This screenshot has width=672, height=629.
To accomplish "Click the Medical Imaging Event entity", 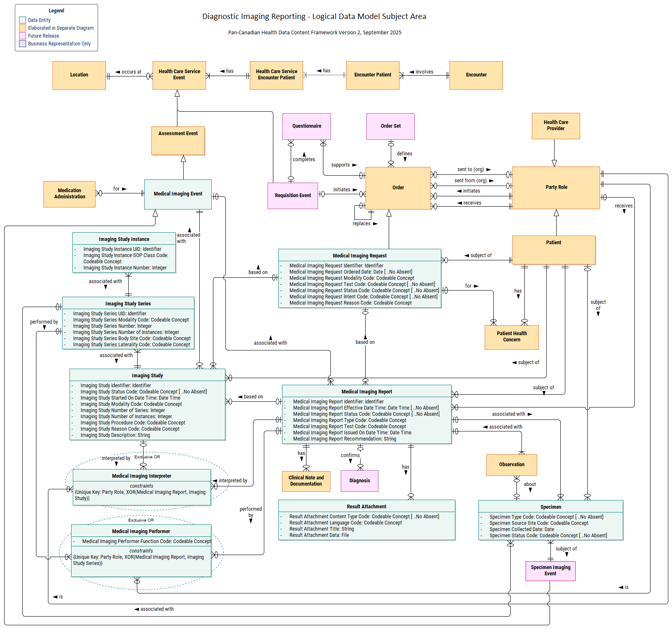I will 178,194.
